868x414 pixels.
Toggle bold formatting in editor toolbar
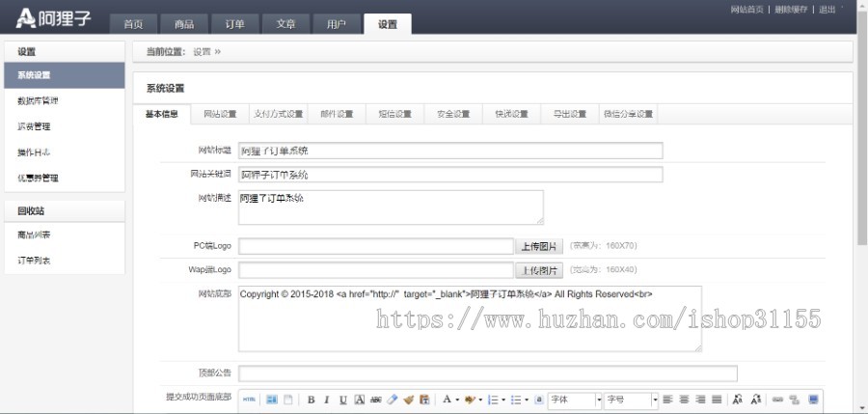point(312,400)
